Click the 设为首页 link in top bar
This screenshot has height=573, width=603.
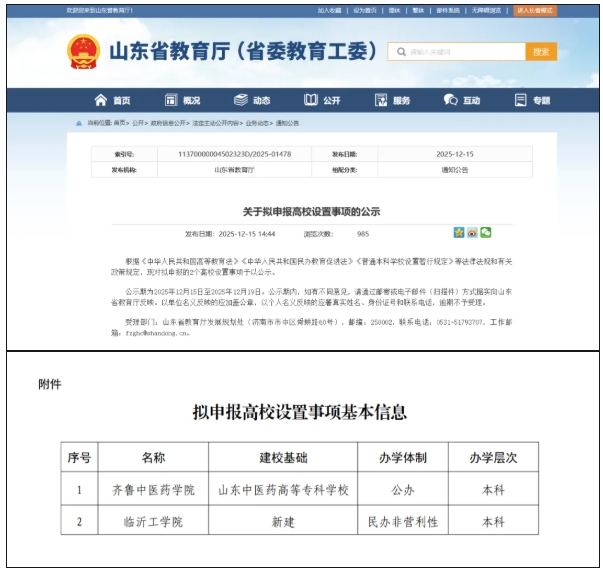365,10
